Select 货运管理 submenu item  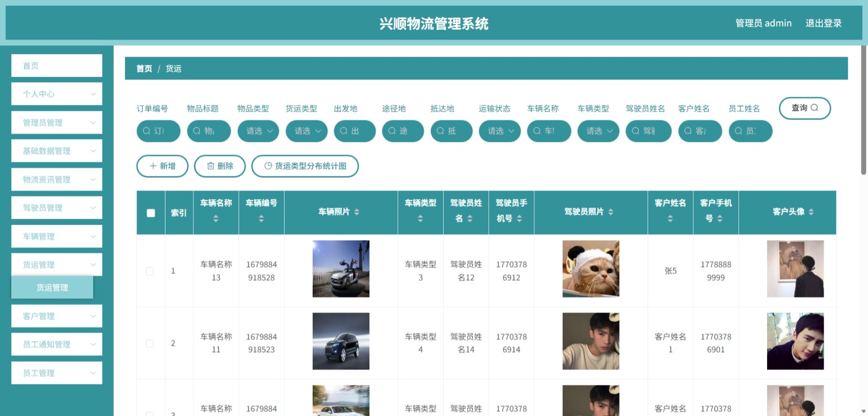tap(52, 287)
